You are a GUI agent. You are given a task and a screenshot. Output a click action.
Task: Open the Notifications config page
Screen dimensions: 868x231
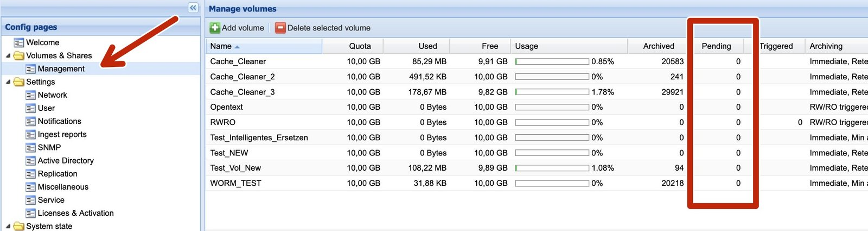[59, 121]
